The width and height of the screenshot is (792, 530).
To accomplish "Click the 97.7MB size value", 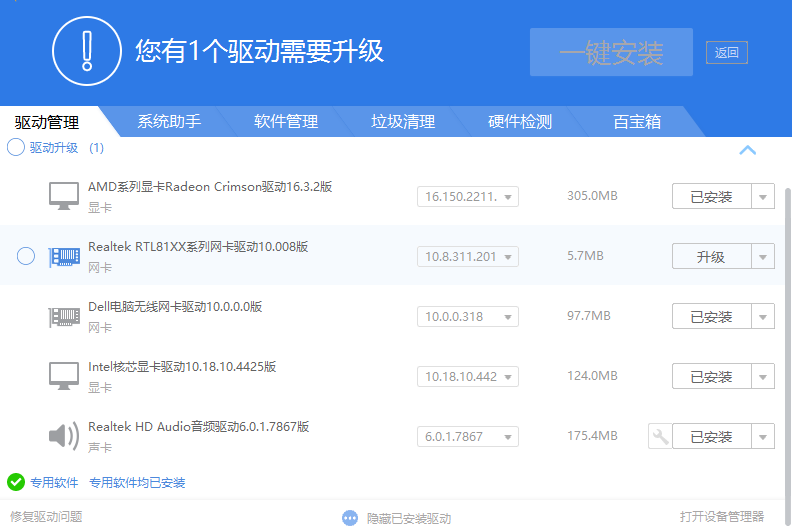I will pos(588,316).
